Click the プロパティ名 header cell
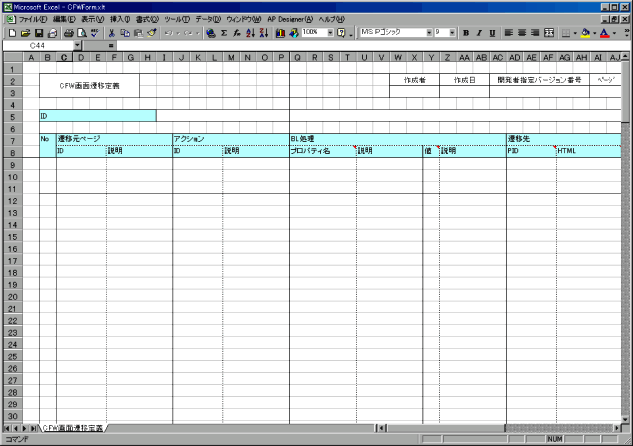This screenshot has height=446, width=633. coord(323,151)
